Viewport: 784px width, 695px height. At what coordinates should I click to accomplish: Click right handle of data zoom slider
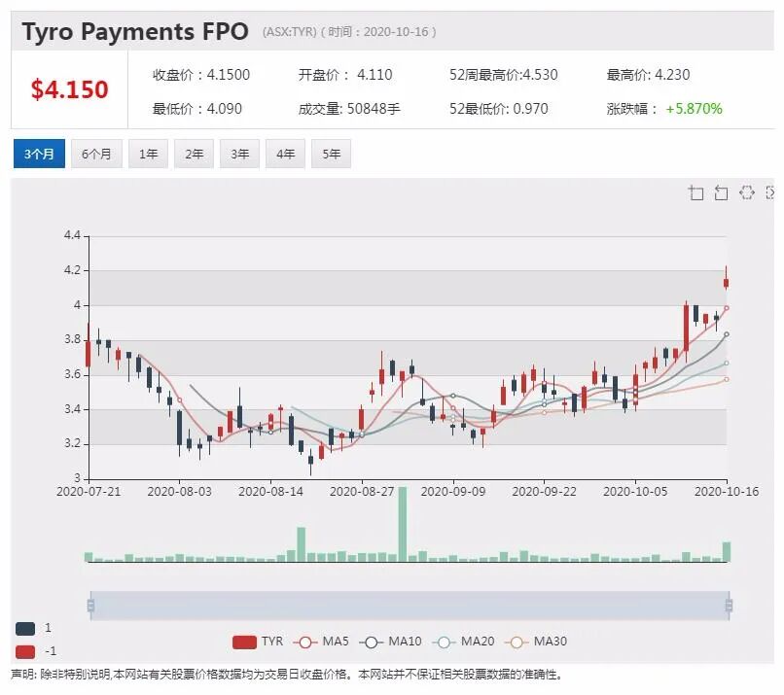click(x=729, y=606)
